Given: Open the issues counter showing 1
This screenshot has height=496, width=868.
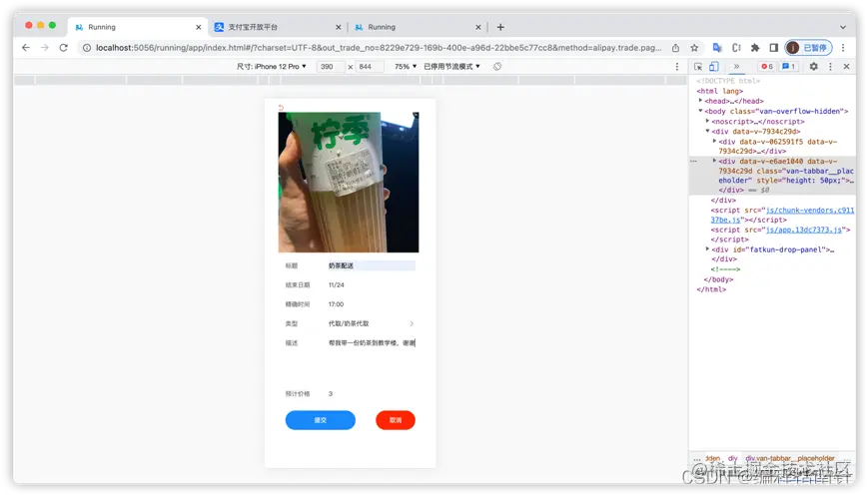Looking at the screenshot, I should (x=788, y=66).
